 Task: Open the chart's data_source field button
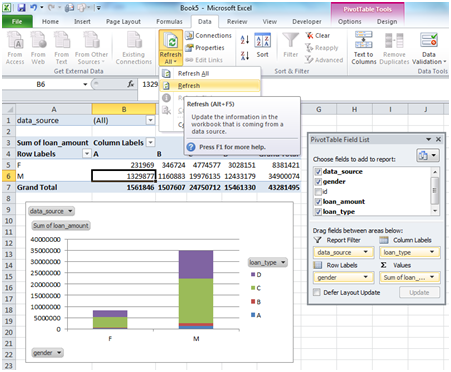click(x=51, y=211)
